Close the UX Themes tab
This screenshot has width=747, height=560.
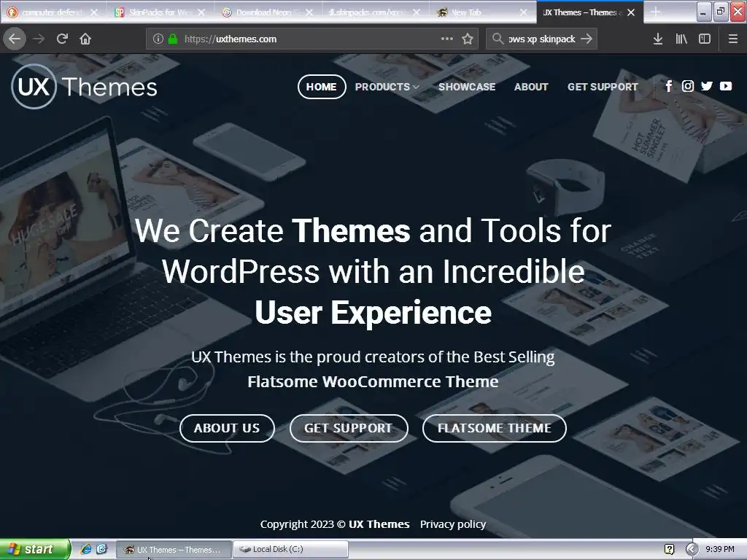(631, 12)
